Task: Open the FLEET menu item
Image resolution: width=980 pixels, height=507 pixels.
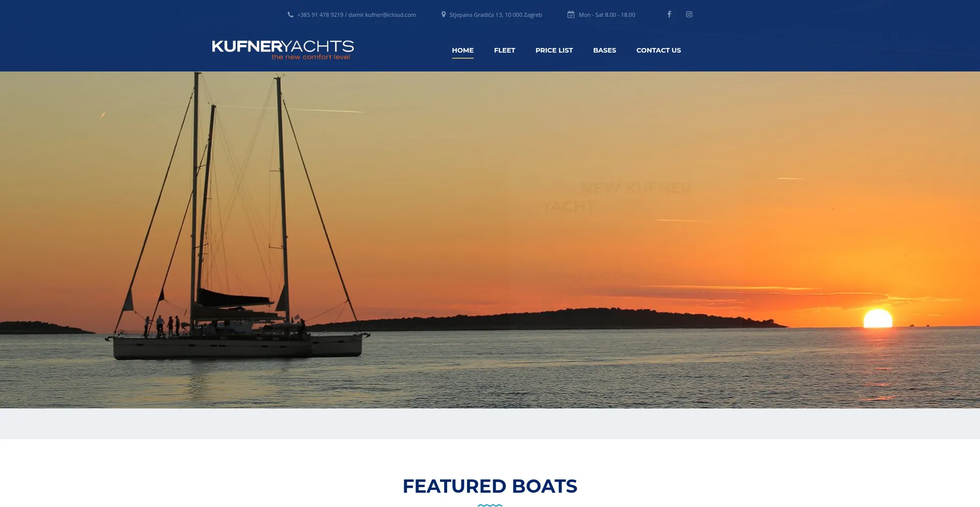Action: pyautogui.click(x=504, y=50)
